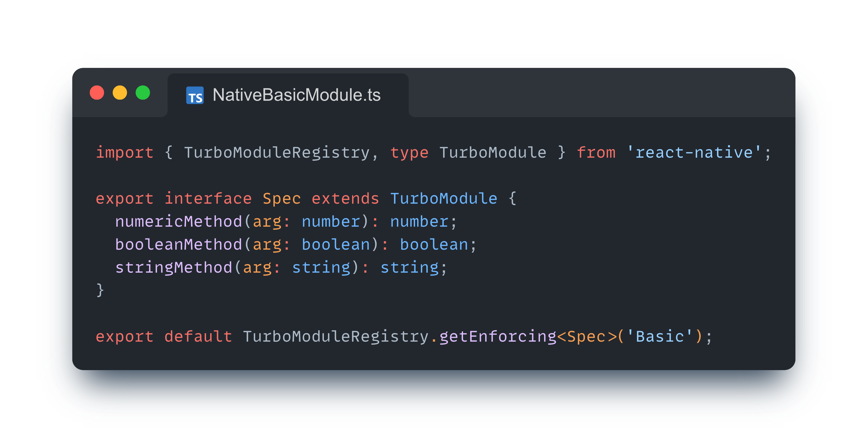Click the yellow minimize window dot
Image resolution: width=868 pixels, height=438 pixels.
pos(120,93)
